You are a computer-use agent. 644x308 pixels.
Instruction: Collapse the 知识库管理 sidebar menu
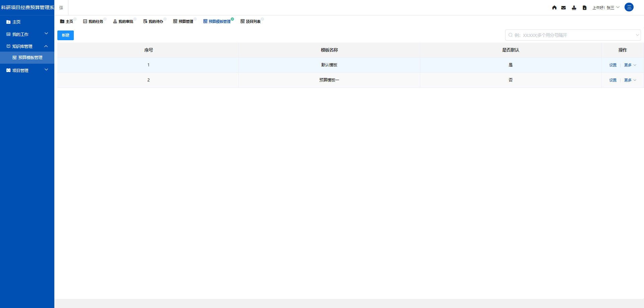[x=46, y=46]
